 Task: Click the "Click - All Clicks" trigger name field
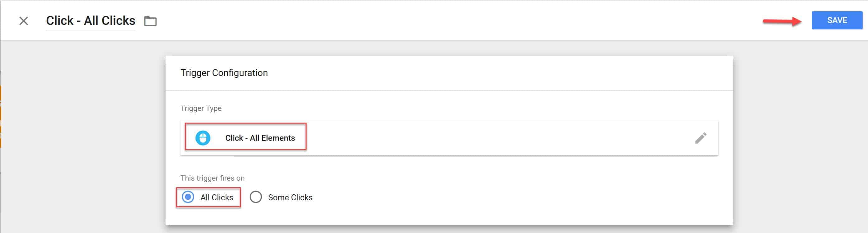point(90,21)
